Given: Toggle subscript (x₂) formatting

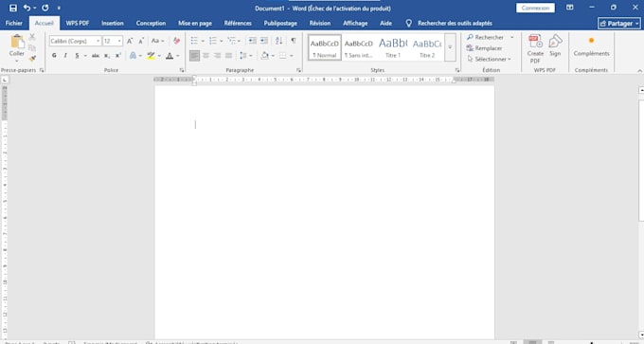Looking at the screenshot, I should [x=107, y=56].
